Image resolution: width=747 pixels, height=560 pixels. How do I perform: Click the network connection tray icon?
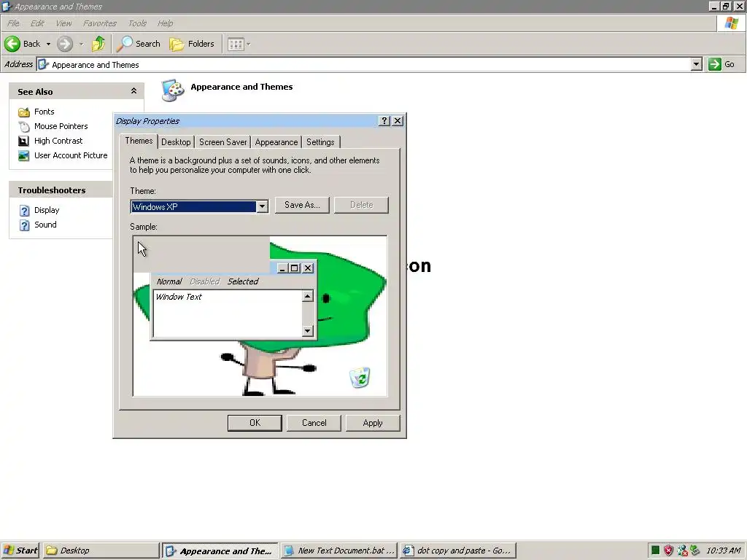(682, 551)
